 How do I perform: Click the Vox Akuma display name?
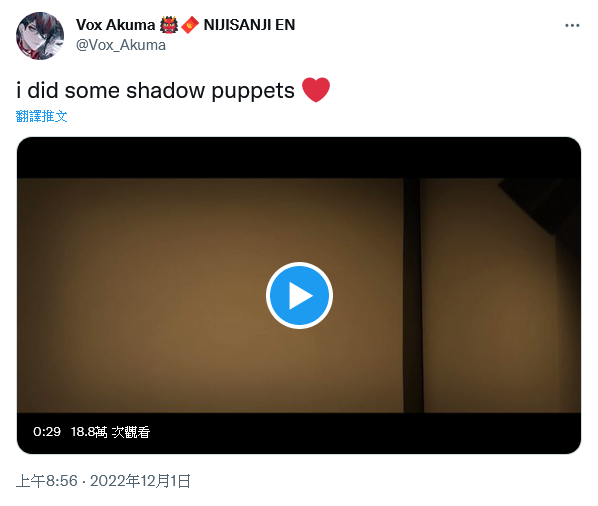[x=115, y=25]
